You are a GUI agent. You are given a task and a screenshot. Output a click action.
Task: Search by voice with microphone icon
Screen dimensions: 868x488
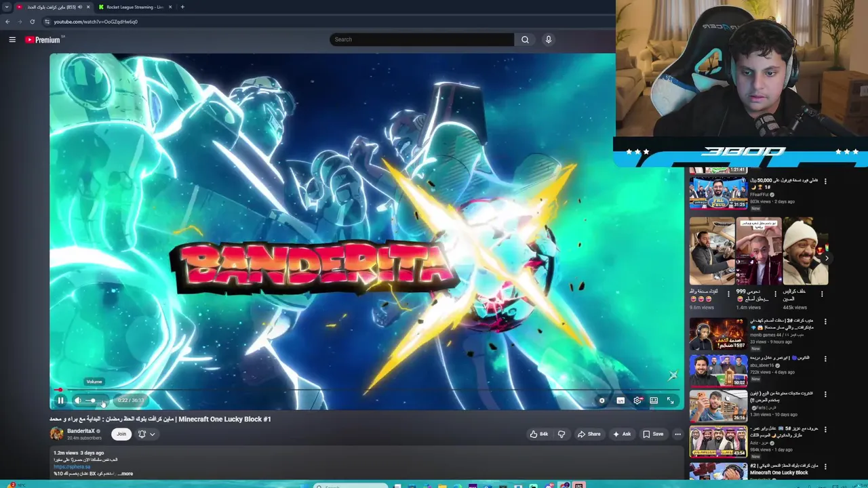(x=549, y=39)
